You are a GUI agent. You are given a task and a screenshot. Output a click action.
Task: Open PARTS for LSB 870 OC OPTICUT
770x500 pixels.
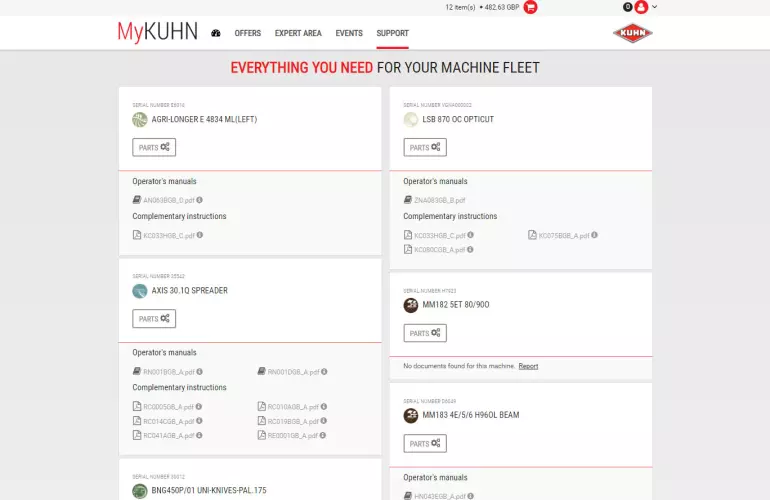(425, 147)
